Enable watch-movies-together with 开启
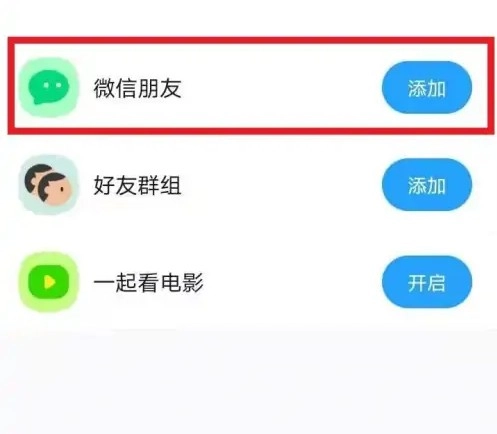This screenshot has height=434, width=497. point(427,282)
